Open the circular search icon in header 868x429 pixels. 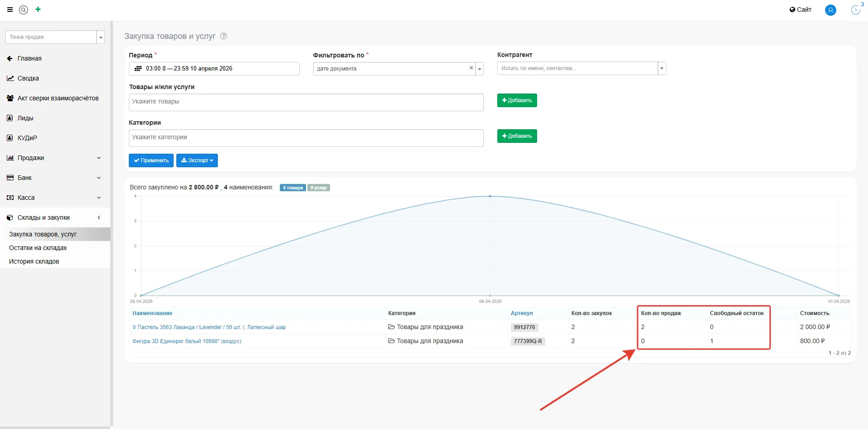(x=24, y=9)
